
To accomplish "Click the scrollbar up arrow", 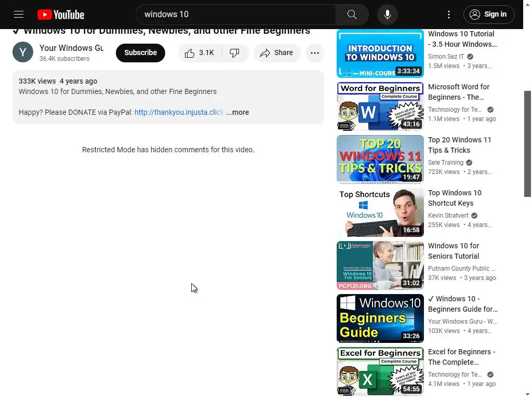I will pos(527,4).
